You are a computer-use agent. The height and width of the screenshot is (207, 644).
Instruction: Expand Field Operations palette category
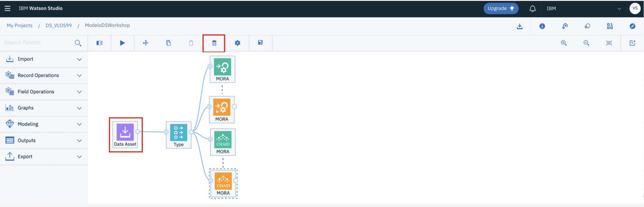pyautogui.click(x=44, y=92)
